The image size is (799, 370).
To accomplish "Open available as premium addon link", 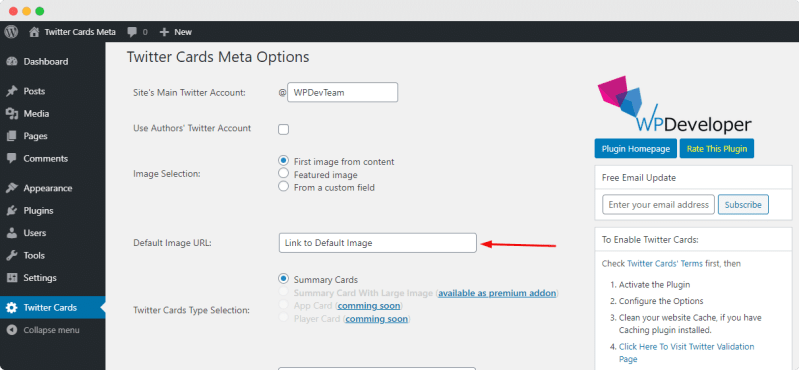I will tap(497, 293).
